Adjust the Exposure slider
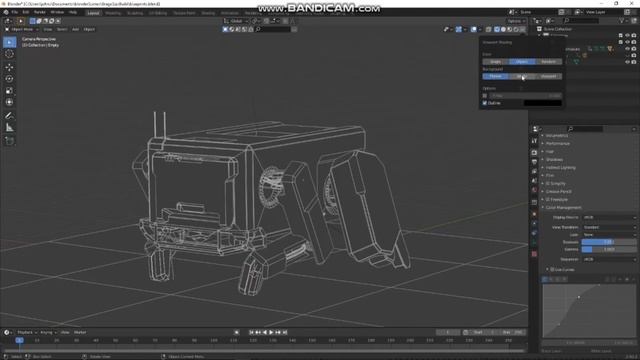Viewport: 640px width, 360px height. tap(609, 242)
